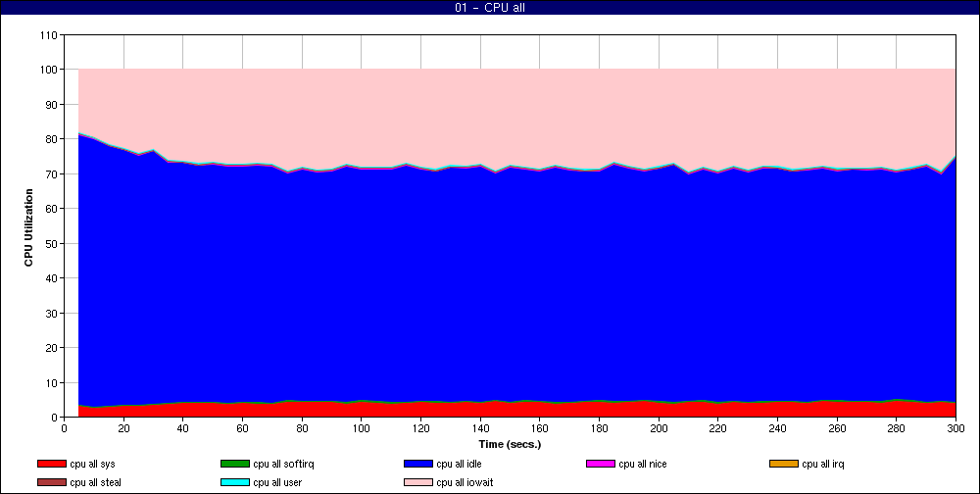Click the green 'cpu all softirq' legend swatch
The image size is (980, 494).
coord(234,464)
